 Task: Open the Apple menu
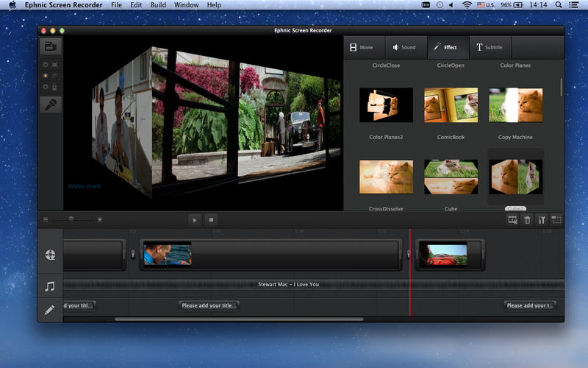coord(12,5)
